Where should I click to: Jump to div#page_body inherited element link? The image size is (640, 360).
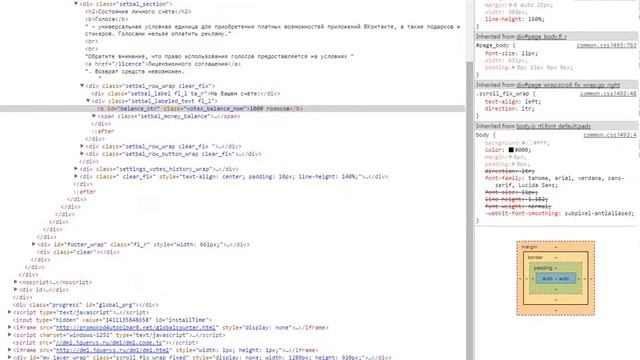[x=541, y=36]
